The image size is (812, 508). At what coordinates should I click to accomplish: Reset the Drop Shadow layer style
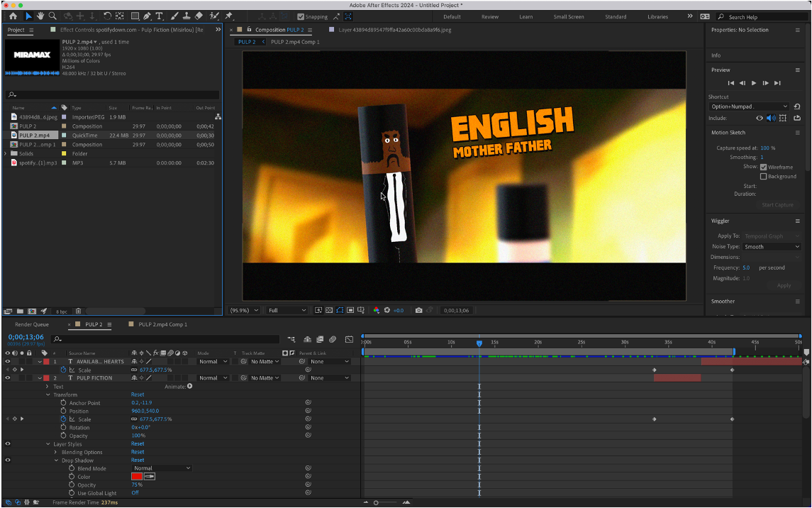pyautogui.click(x=138, y=460)
